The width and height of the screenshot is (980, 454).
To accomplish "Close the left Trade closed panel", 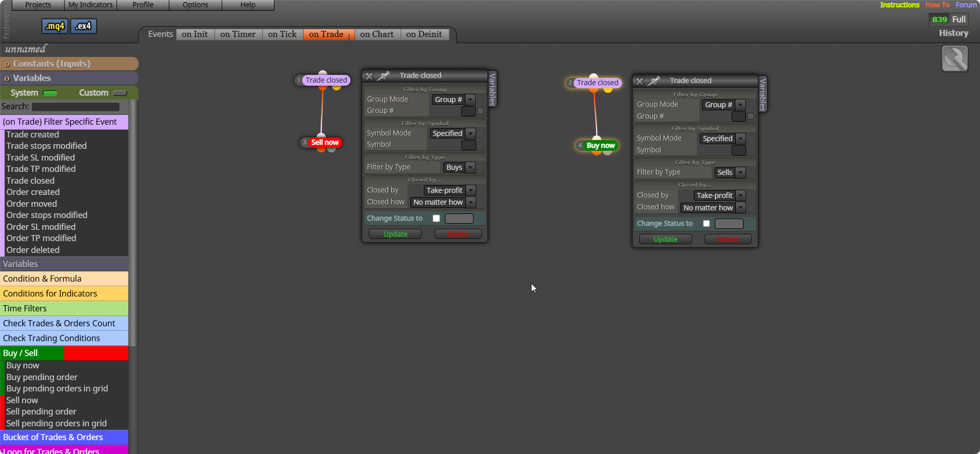I will point(369,76).
